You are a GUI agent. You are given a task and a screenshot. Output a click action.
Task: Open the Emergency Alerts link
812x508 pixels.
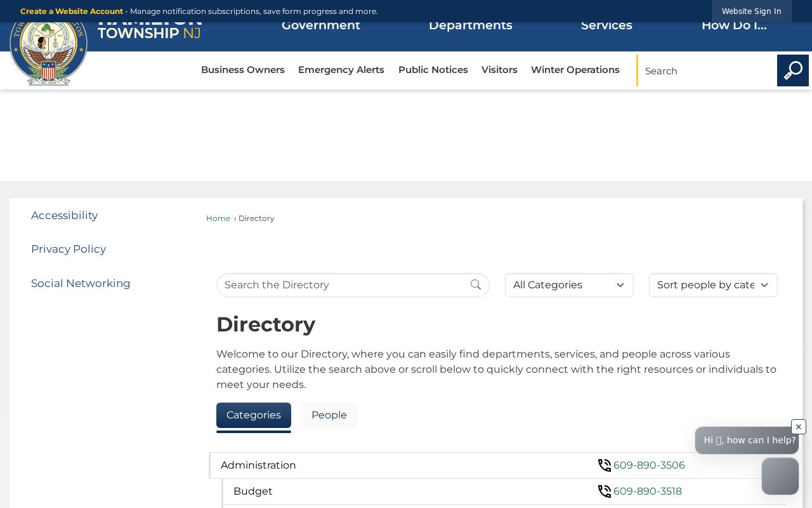[341, 70]
